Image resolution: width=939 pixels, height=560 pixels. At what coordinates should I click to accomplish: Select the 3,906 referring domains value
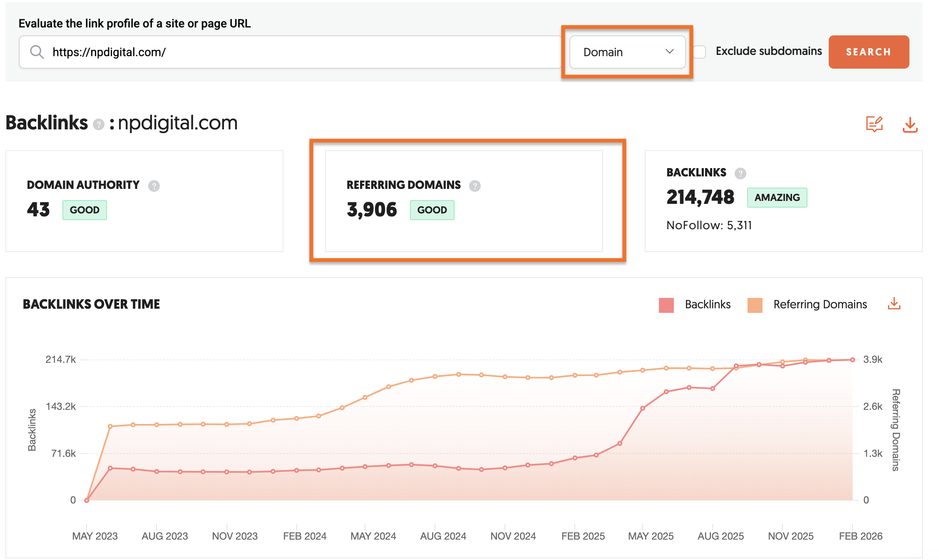pos(372,210)
